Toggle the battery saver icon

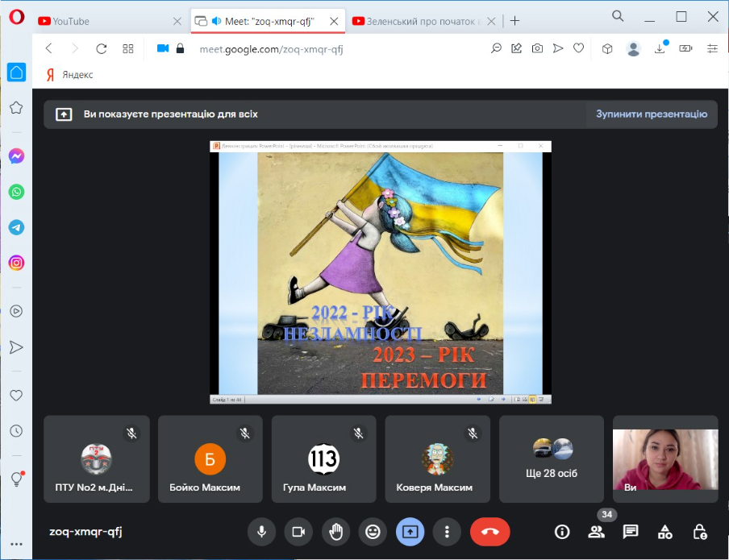point(685,48)
